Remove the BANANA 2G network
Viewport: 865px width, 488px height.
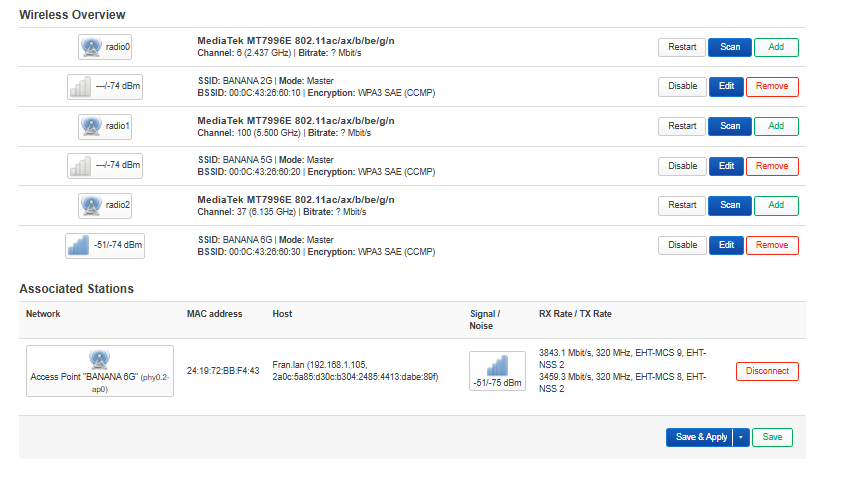click(772, 86)
